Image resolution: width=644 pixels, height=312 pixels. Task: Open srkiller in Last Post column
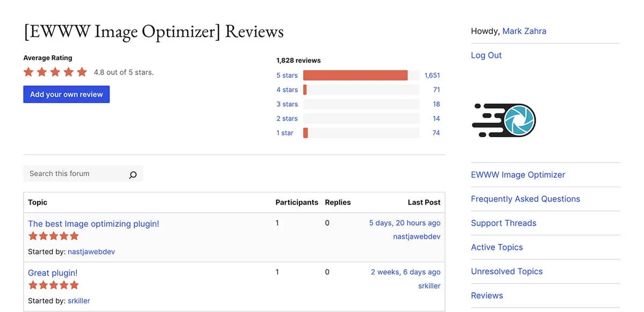[x=429, y=286]
